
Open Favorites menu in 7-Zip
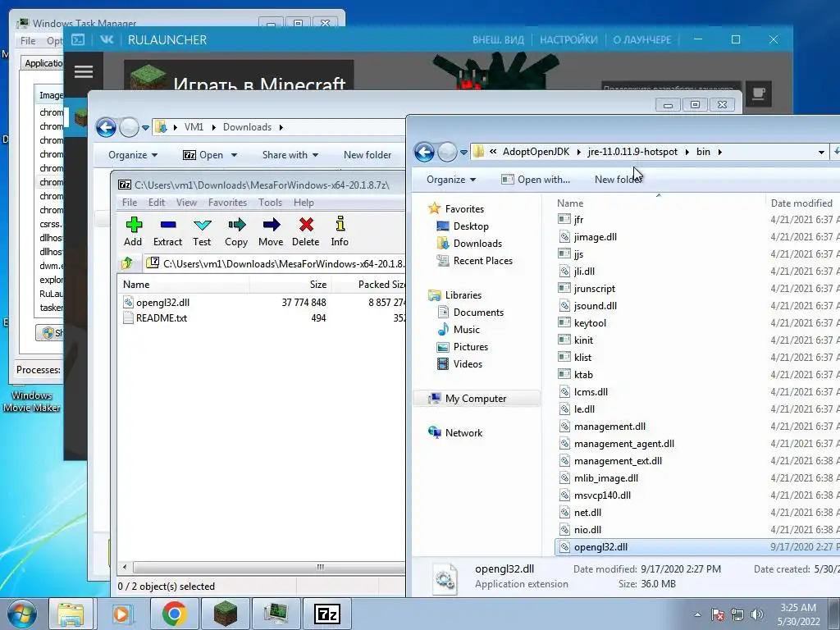[x=228, y=203]
